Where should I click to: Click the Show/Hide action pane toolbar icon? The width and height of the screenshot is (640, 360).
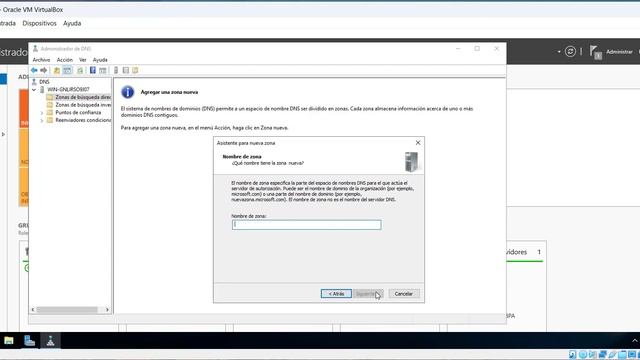pos(103,70)
